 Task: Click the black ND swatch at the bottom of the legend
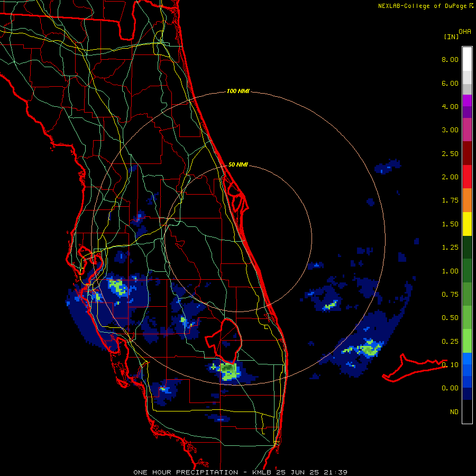(x=467, y=411)
